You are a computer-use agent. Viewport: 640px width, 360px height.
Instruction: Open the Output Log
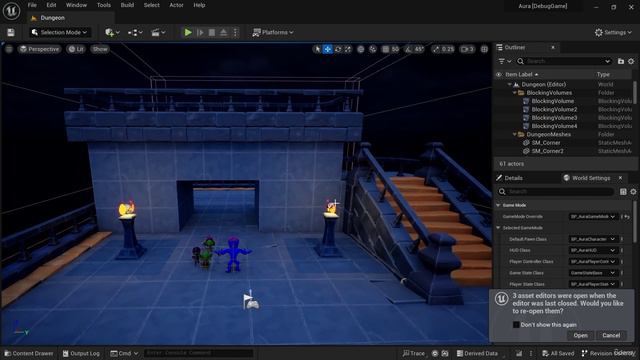(81, 353)
